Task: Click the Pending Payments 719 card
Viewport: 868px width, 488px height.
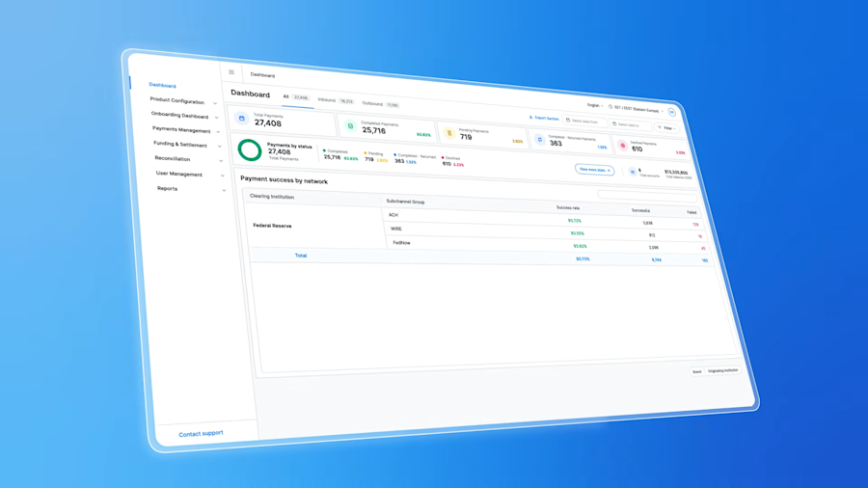Action: click(x=482, y=135)
